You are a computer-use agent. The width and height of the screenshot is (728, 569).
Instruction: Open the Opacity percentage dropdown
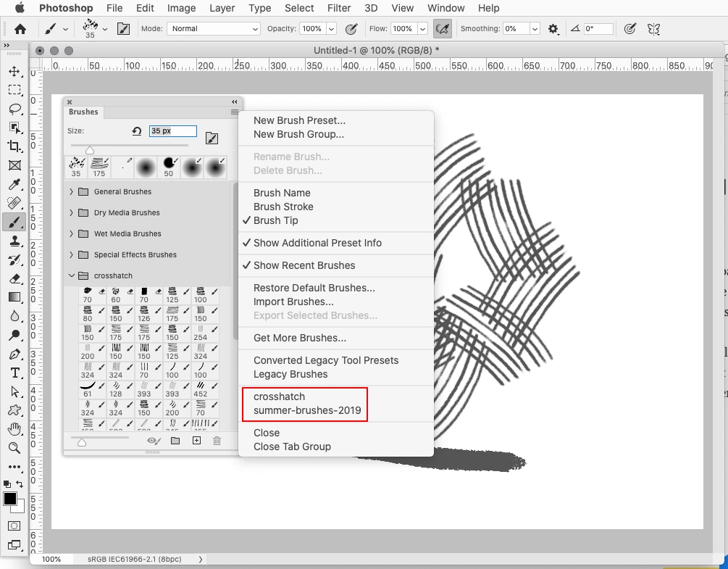pos(332,29)
